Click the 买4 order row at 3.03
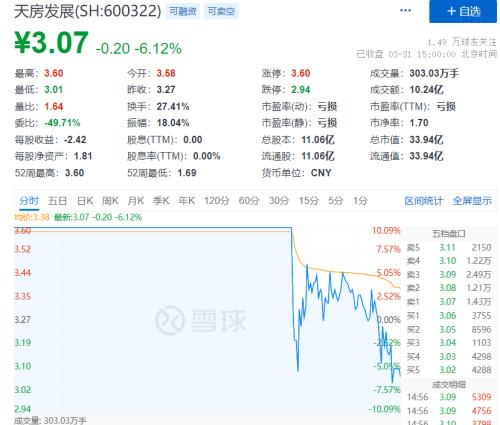 tap(449, 357)
